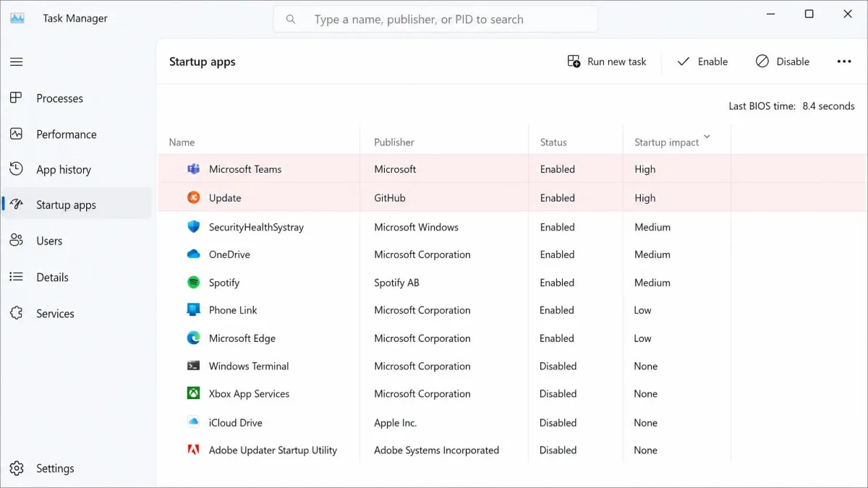Toggle the hamburger navigation menu
Viewport: 868px width, 488px height.
click(16, 62)
